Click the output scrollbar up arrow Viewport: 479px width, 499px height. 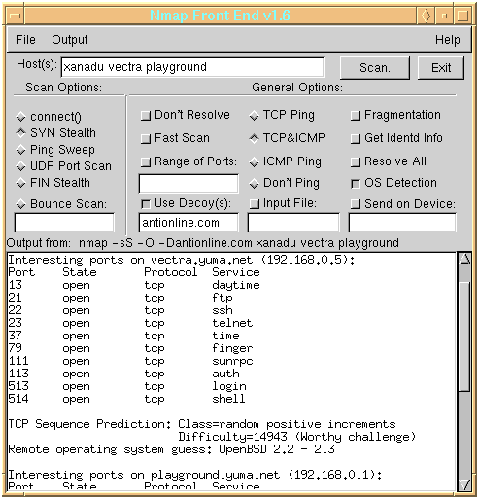[465, 259]
